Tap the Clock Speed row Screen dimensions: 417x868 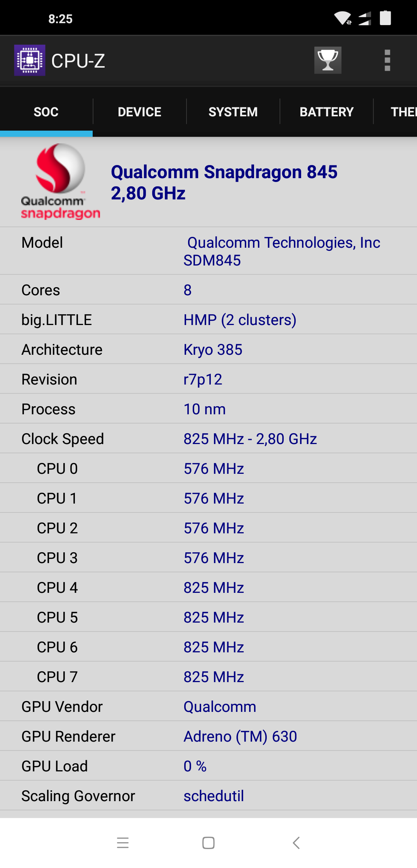point(208,439)
